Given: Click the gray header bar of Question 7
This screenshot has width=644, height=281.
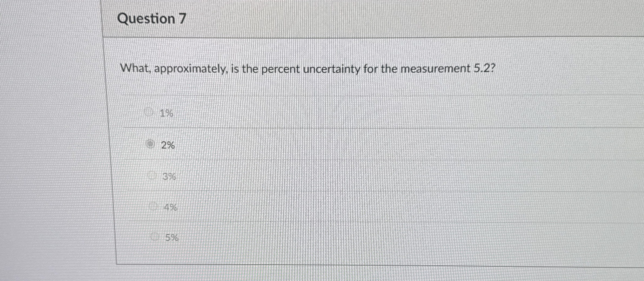Looking at the screenshot, I should pos(378,18).
